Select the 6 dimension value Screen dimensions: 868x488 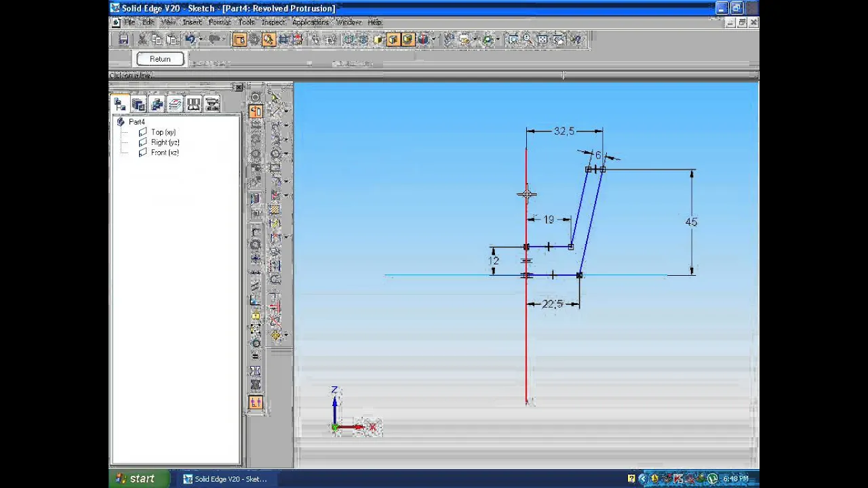point(598,155)
